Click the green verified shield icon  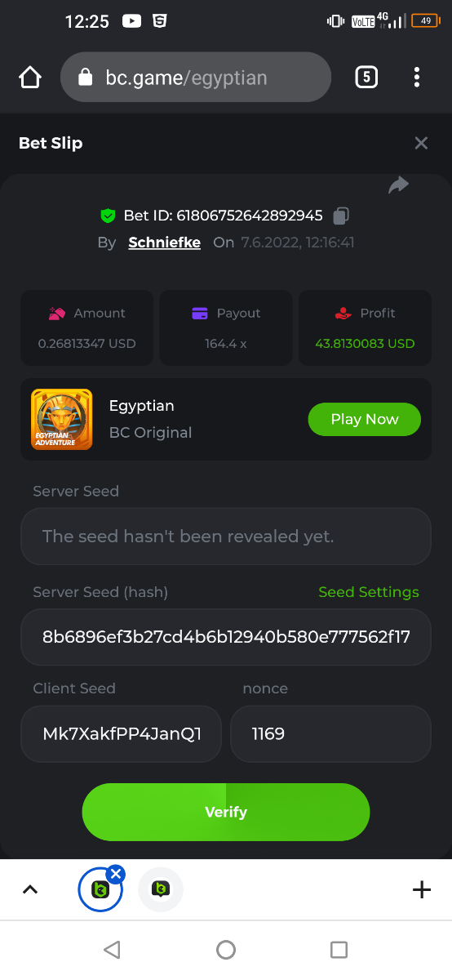pos(108,216)
